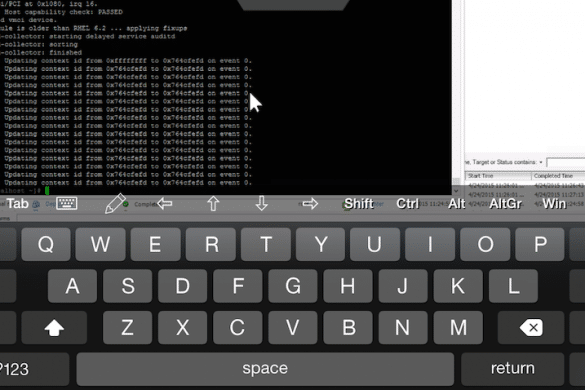
Task: Tap the S key
Action: coord(128,286)
